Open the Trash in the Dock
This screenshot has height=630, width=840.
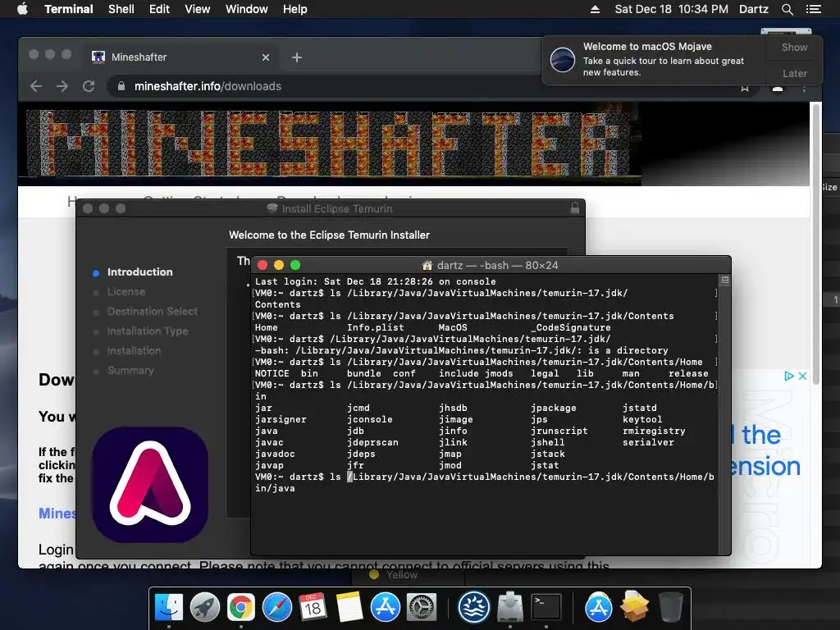pos(671,608)
